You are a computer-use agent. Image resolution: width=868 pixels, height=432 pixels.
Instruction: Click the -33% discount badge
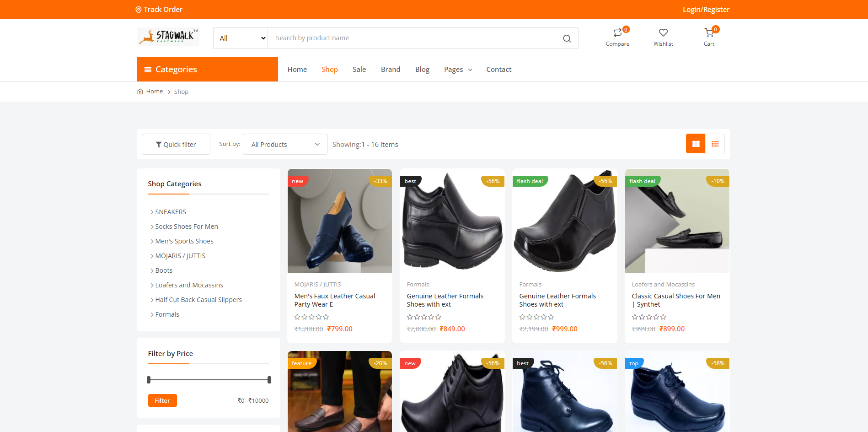click(x=380, y=181)
